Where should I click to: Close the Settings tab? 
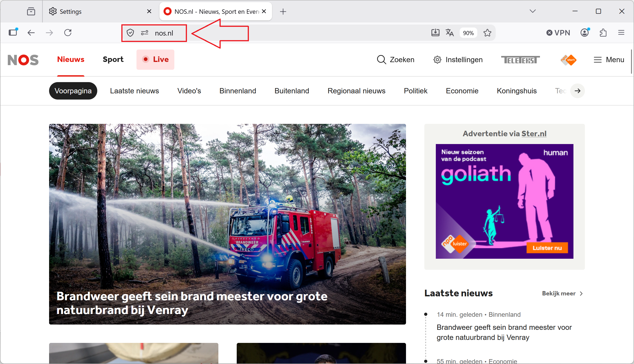point(149,11)
